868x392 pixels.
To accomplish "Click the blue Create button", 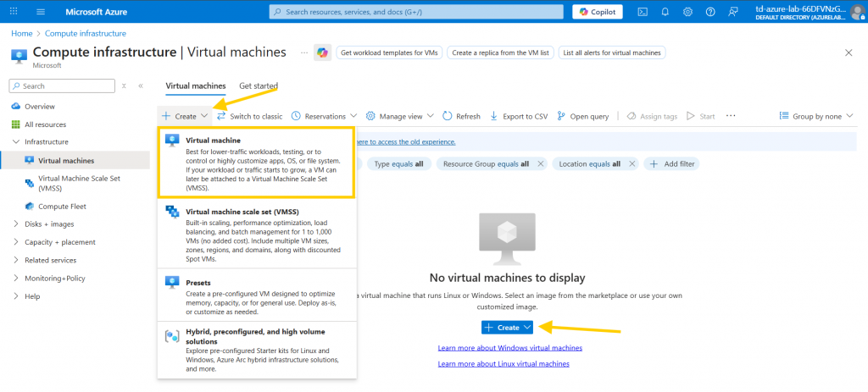I will [x=507, y=328].
